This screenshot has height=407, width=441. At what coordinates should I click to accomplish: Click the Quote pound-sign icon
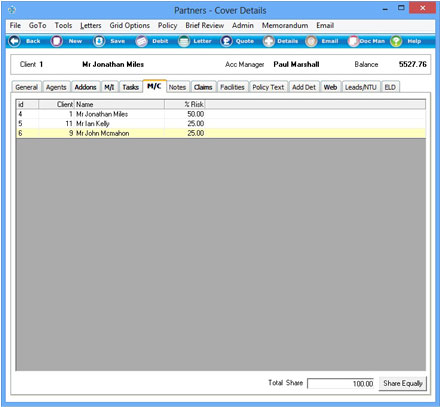tap(226, 41)
